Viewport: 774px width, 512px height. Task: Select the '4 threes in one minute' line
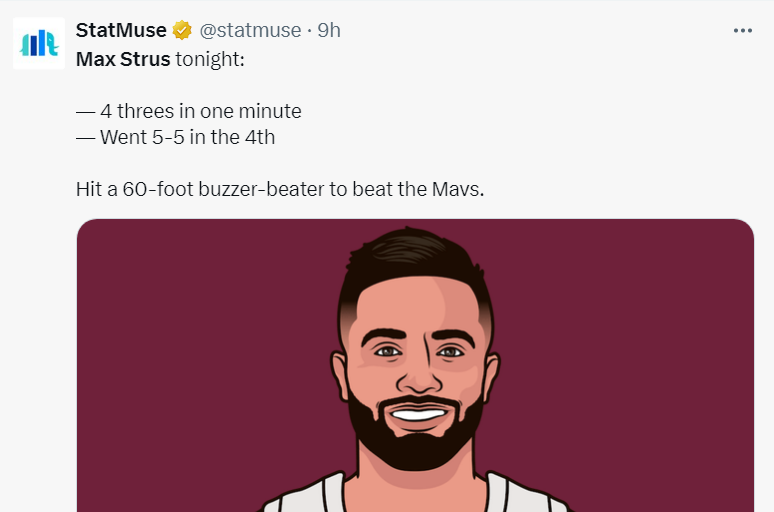(x=189, y=111)
